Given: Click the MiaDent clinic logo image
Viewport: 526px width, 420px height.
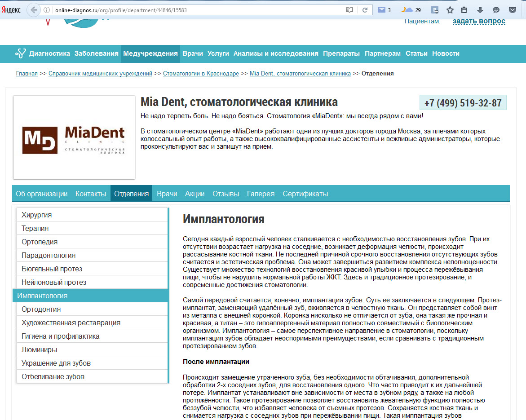Looking at the screenshot, I should point(74,137).
